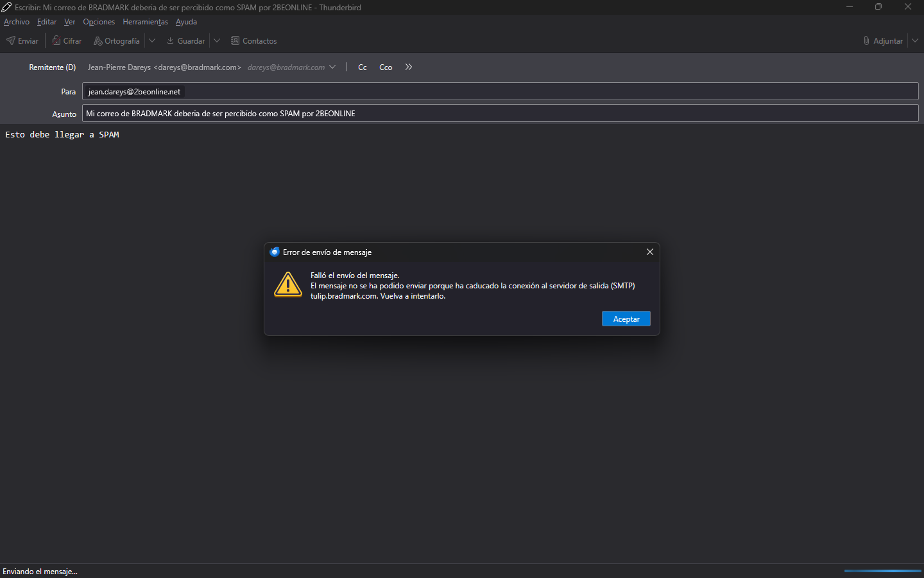This screenshot has height=578, width=924.
Task: Add a Cco field
Action: [386, 67]
